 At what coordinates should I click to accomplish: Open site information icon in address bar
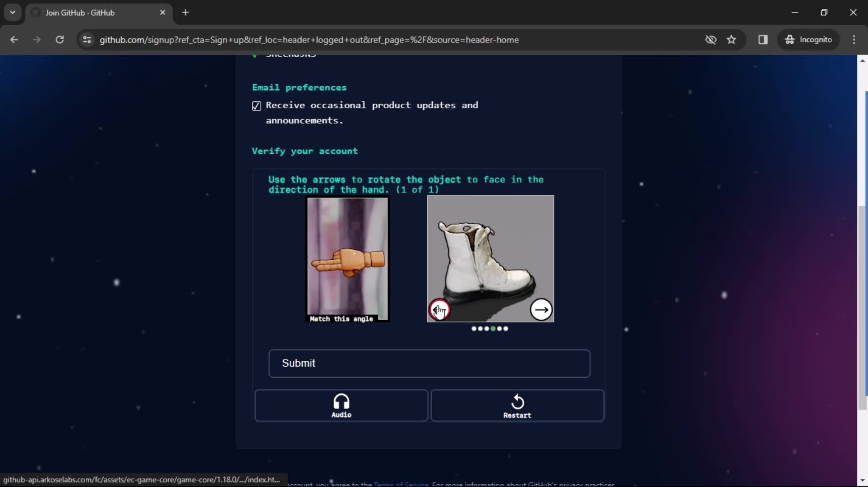[x=87, y=40]
